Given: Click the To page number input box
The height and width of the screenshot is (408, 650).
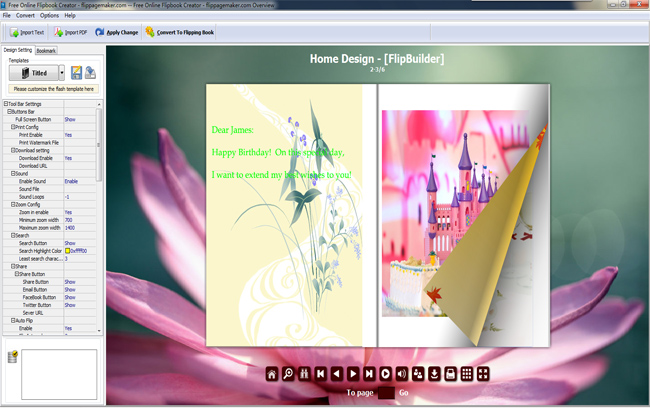Looking at the screenshot, I should (x=386, y=393).
